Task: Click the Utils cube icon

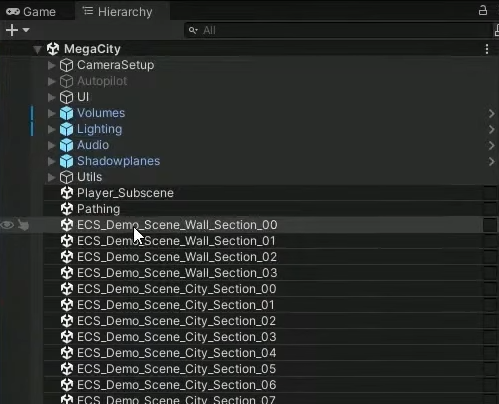Action: [x=66, y=177]
